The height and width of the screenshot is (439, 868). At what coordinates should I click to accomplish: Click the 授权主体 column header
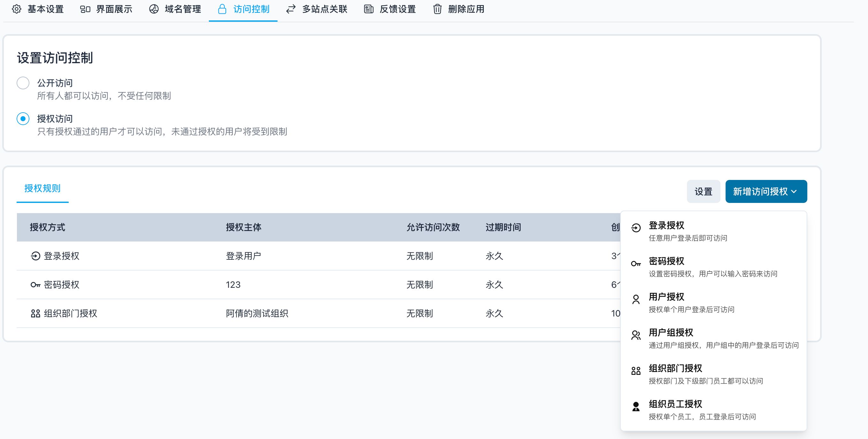[243, 227]
